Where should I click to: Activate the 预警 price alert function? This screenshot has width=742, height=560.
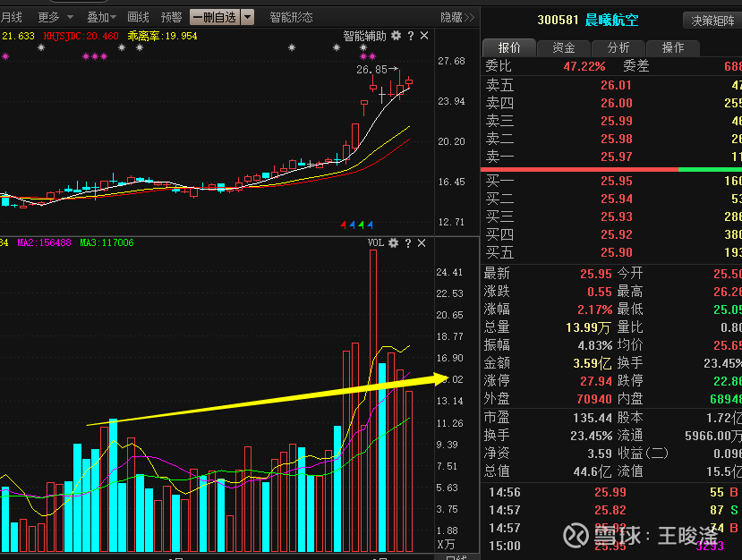point(172,16)
